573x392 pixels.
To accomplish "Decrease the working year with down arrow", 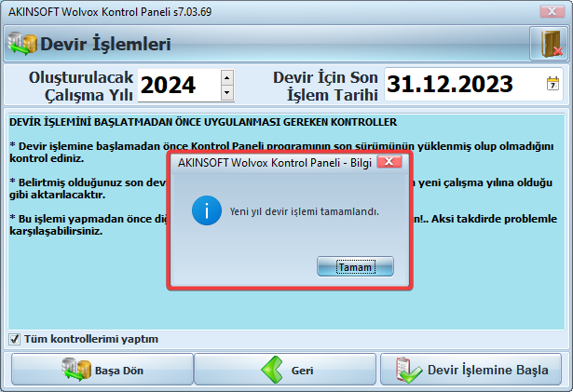I will coord(227,92).
